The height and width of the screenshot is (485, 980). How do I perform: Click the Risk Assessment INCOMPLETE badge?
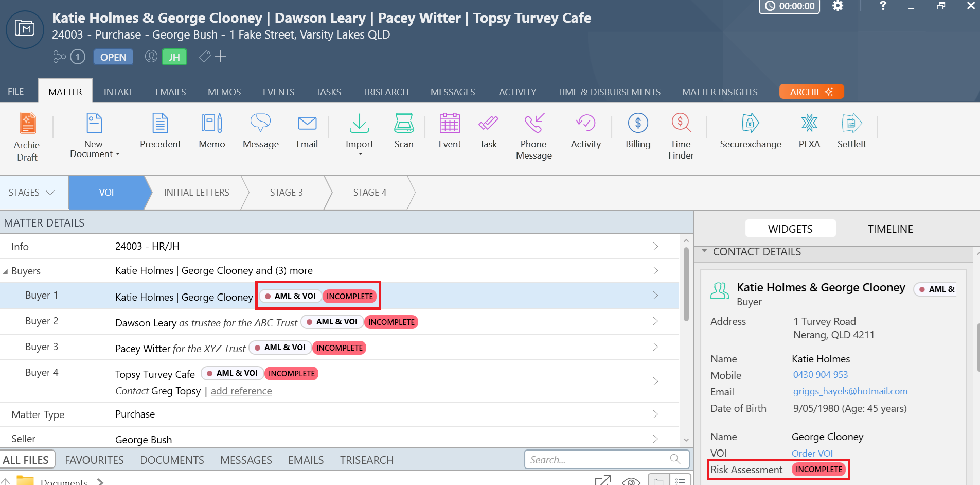(x=818, y=470)
